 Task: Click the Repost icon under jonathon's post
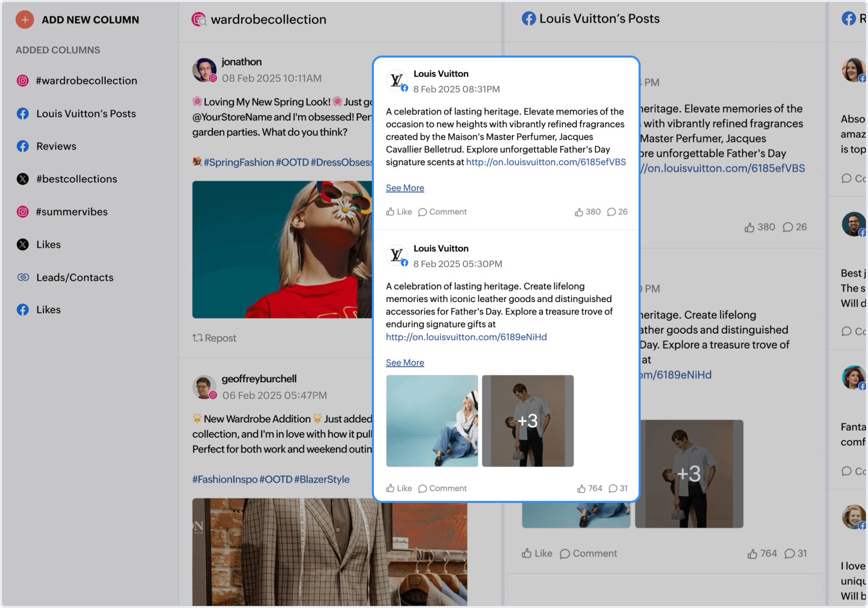click(x=198, y=338)
